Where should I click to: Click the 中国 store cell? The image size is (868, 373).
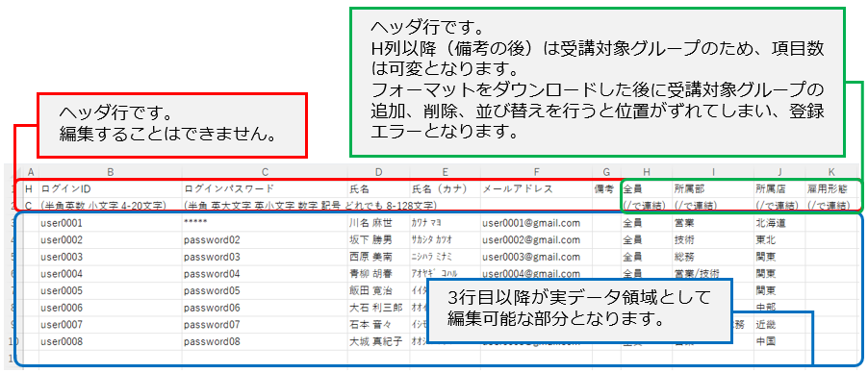pyautogui.click(x=779, y=341)
